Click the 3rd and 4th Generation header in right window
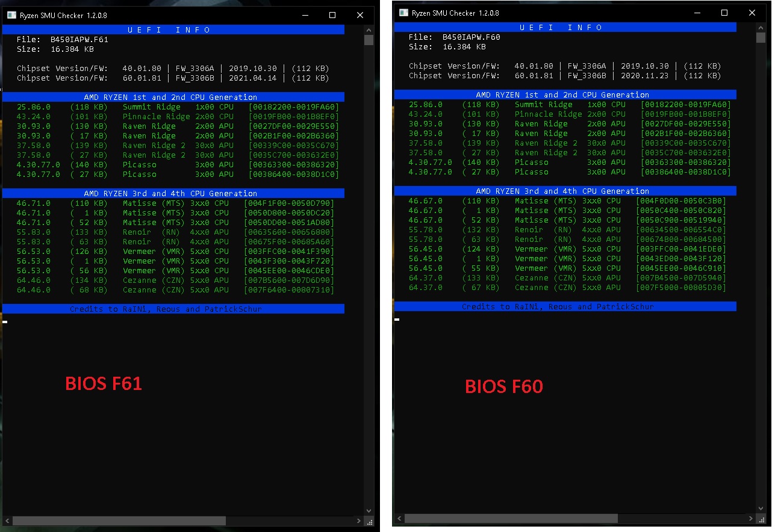This screenshot has width=775, height=532. click(565, 191)
